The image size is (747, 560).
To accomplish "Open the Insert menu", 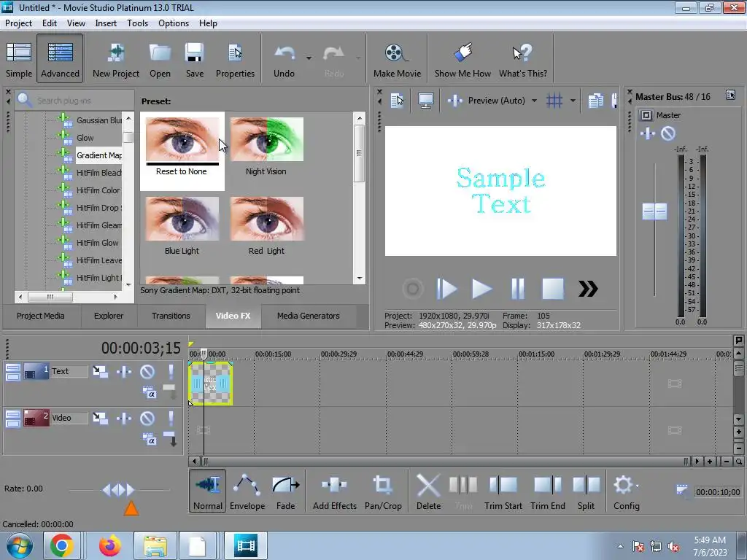I will 106,23.
